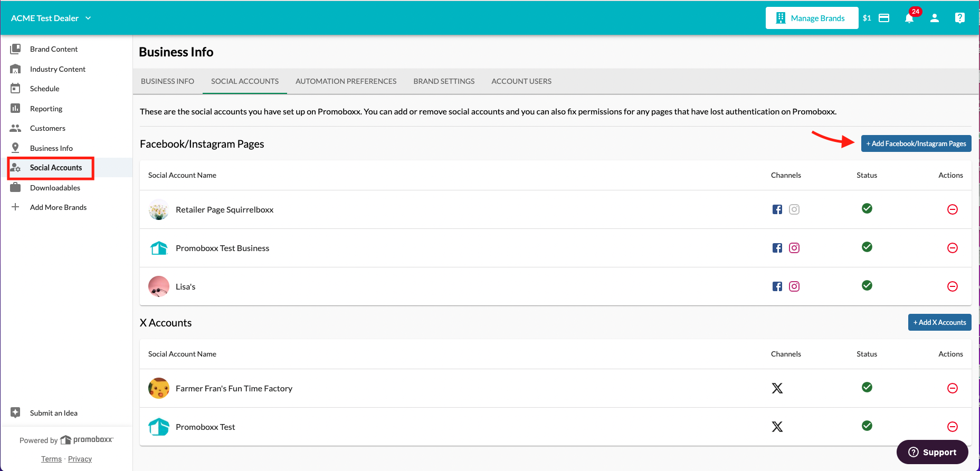980x471 pixels.
Task: Click the Reporting chart icon
Action: coord(15,109)
